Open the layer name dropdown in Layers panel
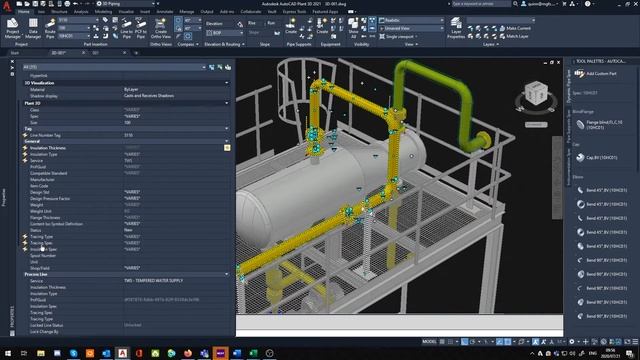Image resolution: width=640 pixels, height=360 pixels. (500, 20)
